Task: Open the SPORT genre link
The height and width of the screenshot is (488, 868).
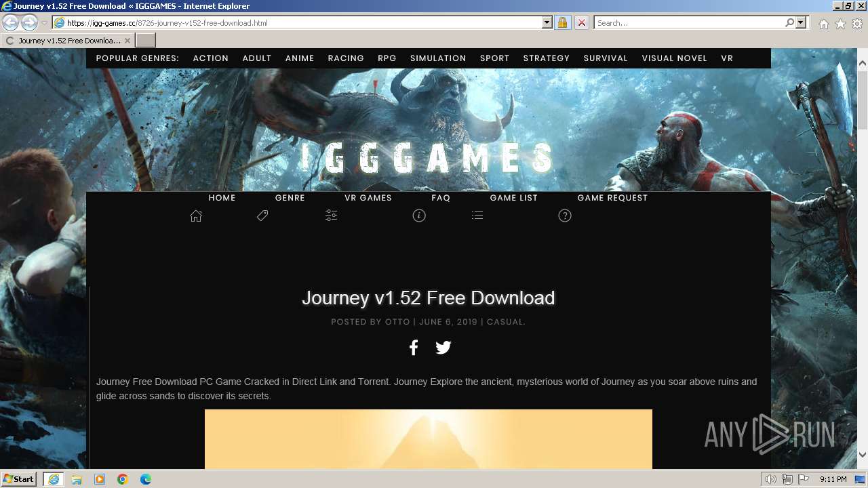Action: tap(495, 58)
